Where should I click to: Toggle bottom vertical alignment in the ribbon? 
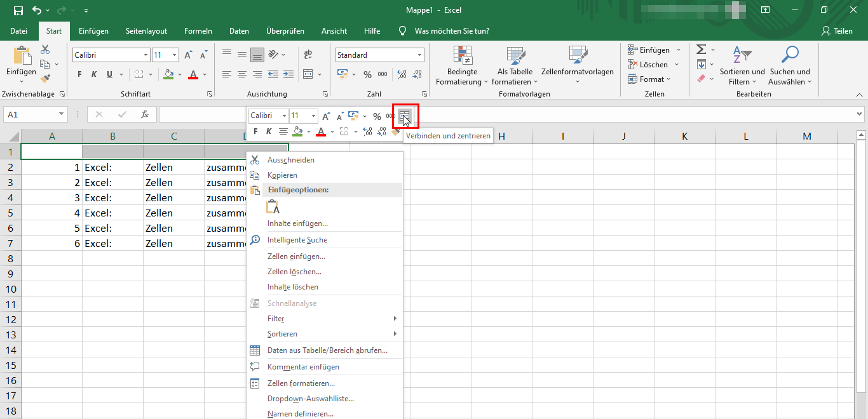(x=257, y=55)
